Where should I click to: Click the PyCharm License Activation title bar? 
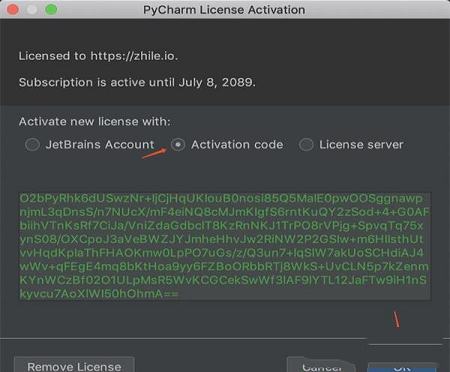[x=224, y=10]
